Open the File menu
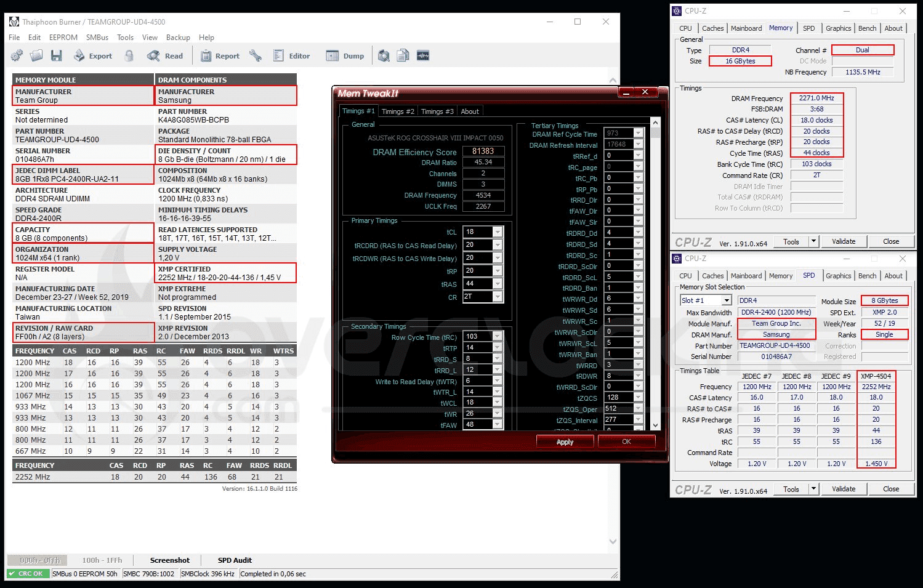 15,38
